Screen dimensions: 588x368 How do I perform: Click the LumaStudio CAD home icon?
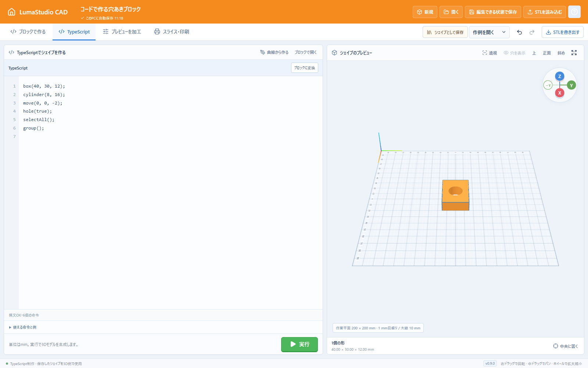12,12
